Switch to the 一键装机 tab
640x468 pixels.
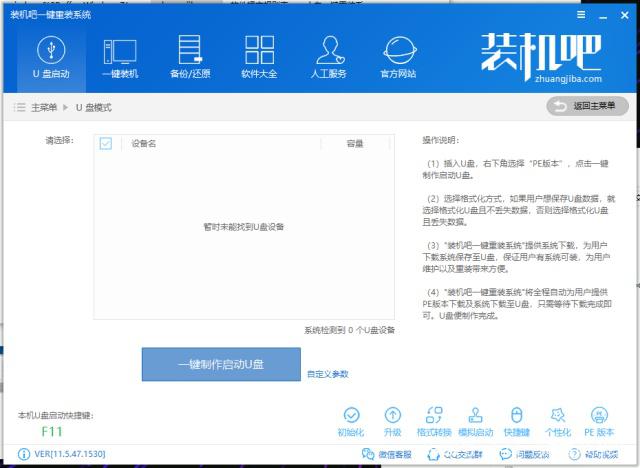(120, 57)
